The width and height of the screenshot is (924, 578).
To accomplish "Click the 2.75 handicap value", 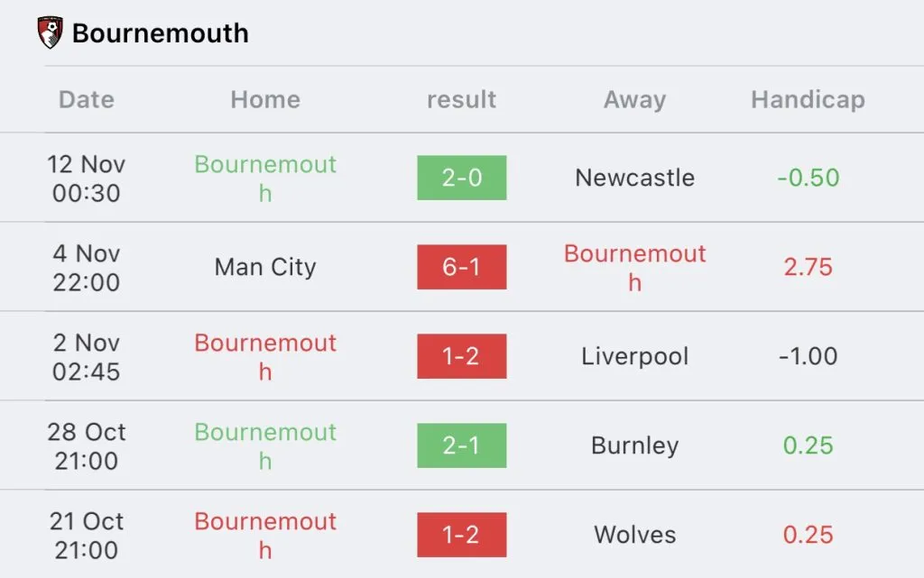I will (808, 267).
